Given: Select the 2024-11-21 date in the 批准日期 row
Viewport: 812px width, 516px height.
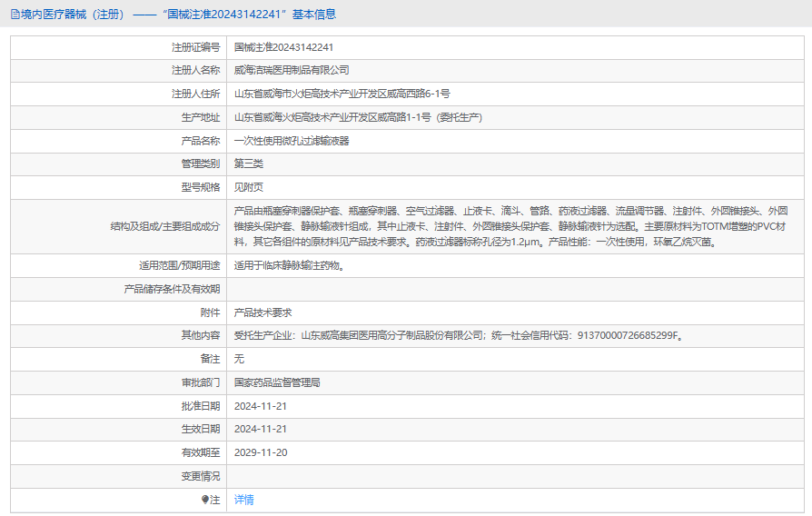Looking at the screenshot, I should [261, 406].
